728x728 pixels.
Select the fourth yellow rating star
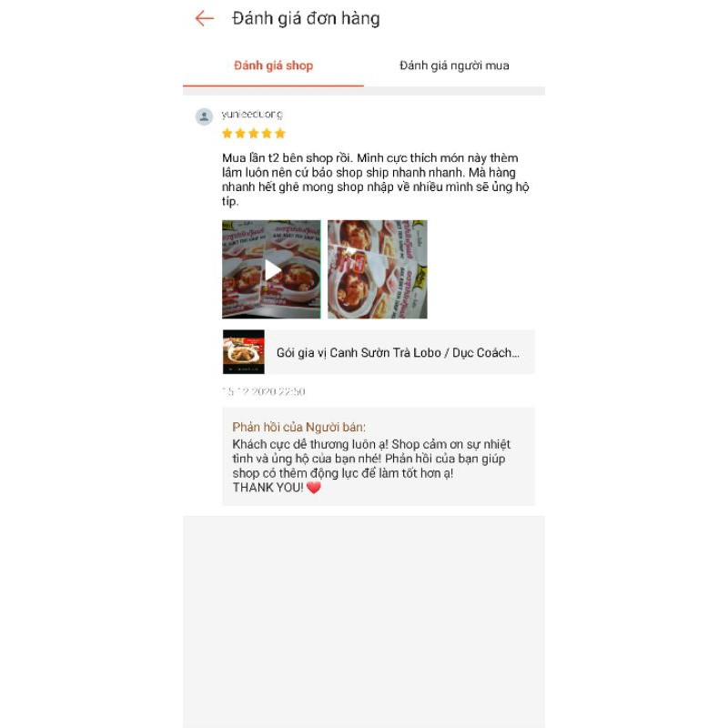[267, 134]
